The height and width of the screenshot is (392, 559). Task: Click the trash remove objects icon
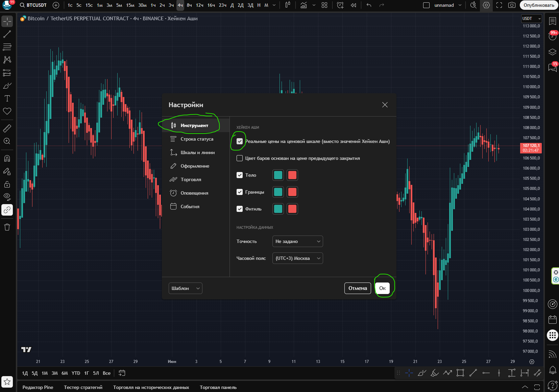tap(7, 227)
